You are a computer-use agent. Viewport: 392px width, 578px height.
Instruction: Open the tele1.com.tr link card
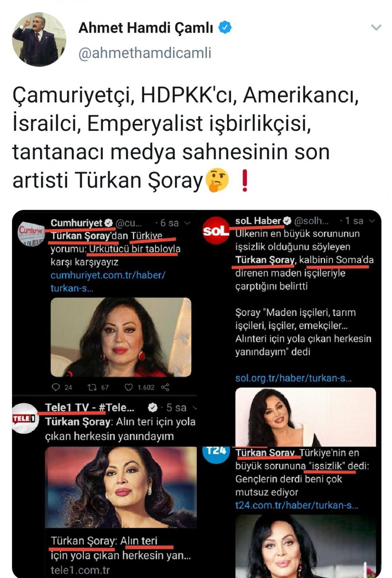tap(121, 512)
